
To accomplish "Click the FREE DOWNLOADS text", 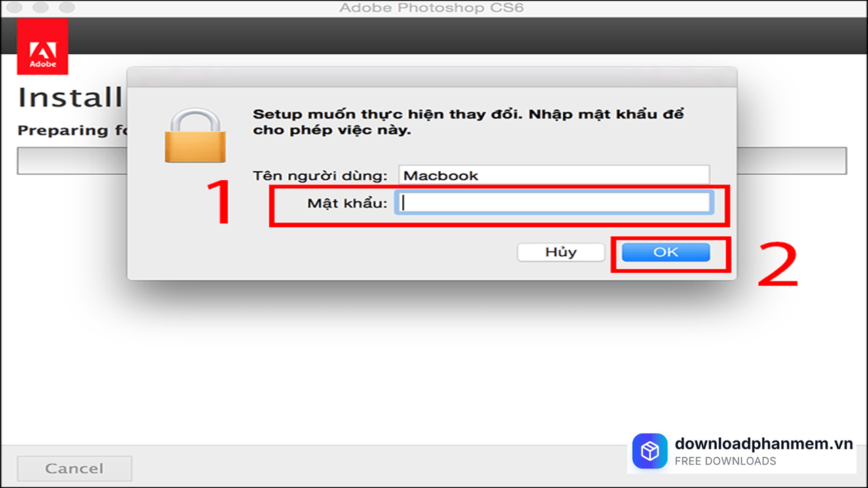I will pos(725,460).
